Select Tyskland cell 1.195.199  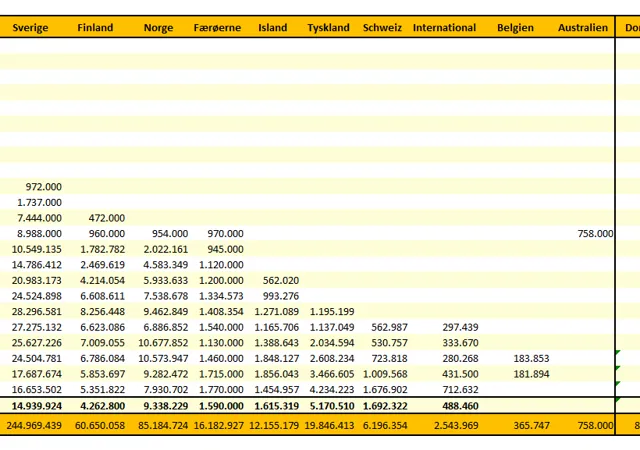click(x=331, y=312)
